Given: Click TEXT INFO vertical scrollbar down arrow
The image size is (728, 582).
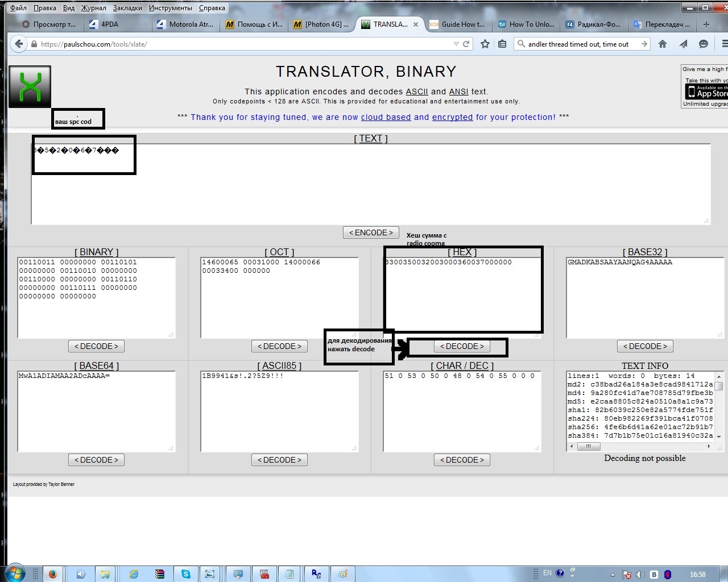Looking at the screenshot, I should pyautogui.click(x=719, y=436).
